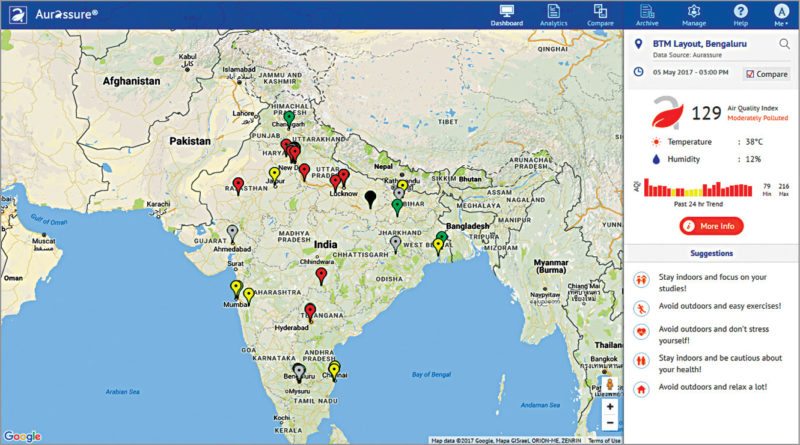
Task: Zoom in the map with plus button
Action: 609,407
